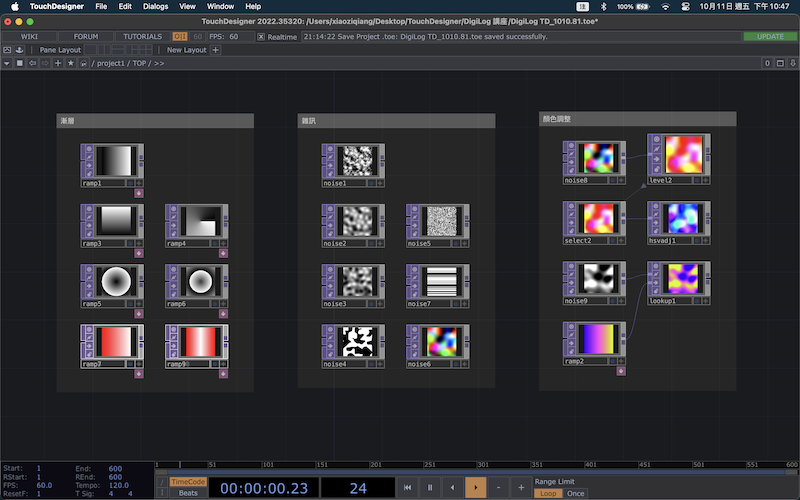Screen dimensions: 800x500
Task: Open the Dialogs menu
Action: pos(155,6)
